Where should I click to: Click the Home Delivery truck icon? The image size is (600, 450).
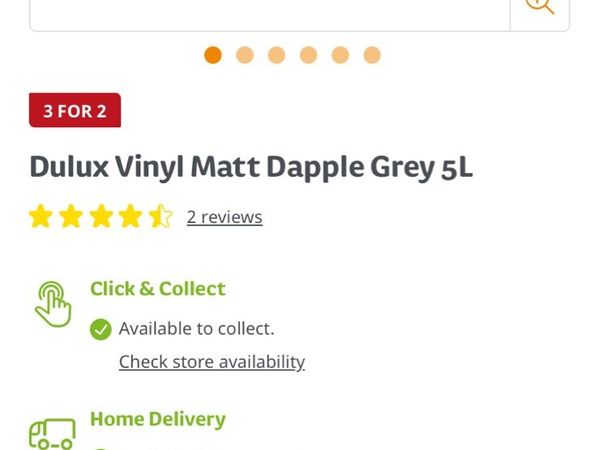[x=52, y=434]
